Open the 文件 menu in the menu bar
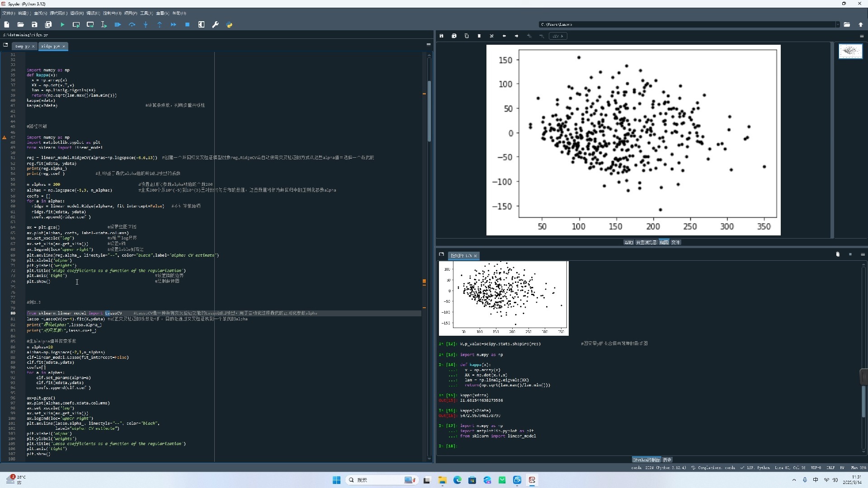The height and width of the screenshot is (488, 868). 9,13
